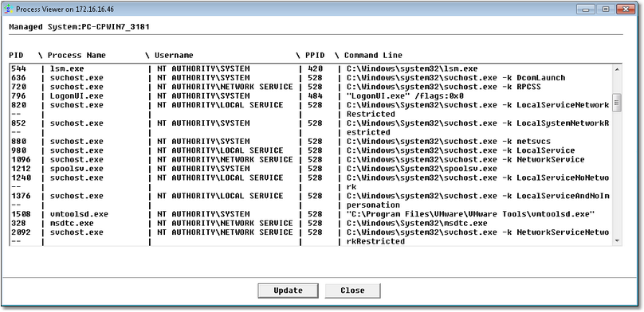The image size is (644, 312).
Task: Click the svchost.exe -k RPCSS command line
Action: pyautogui.click(x=444, y=87)
